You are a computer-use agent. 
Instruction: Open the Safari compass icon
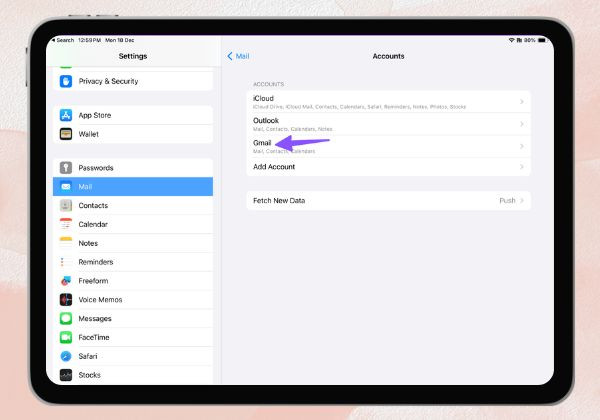66,356
